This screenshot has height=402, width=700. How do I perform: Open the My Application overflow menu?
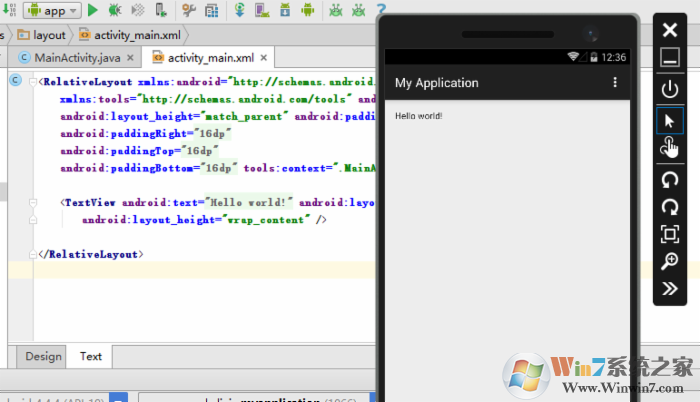click(615, 83)
